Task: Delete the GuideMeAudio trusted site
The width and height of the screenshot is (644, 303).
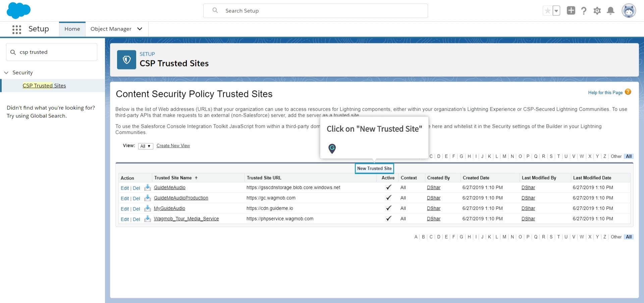Action: click(x=136, y=188)
